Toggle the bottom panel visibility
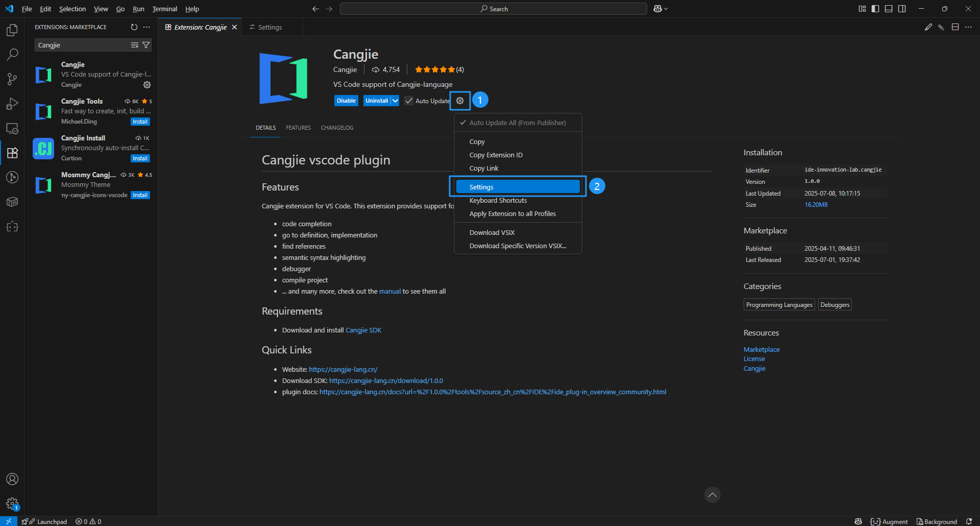980x526 pixels. click(889, 9)
